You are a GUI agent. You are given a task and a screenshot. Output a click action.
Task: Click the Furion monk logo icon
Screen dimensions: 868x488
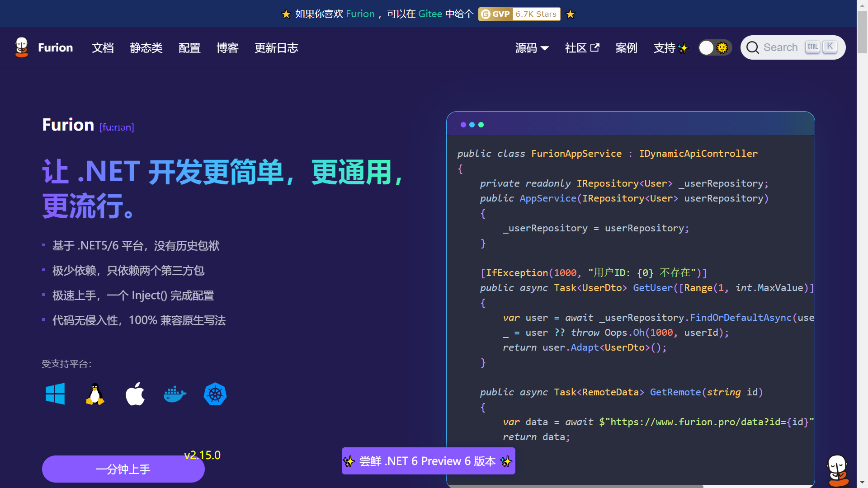(22, 47)
